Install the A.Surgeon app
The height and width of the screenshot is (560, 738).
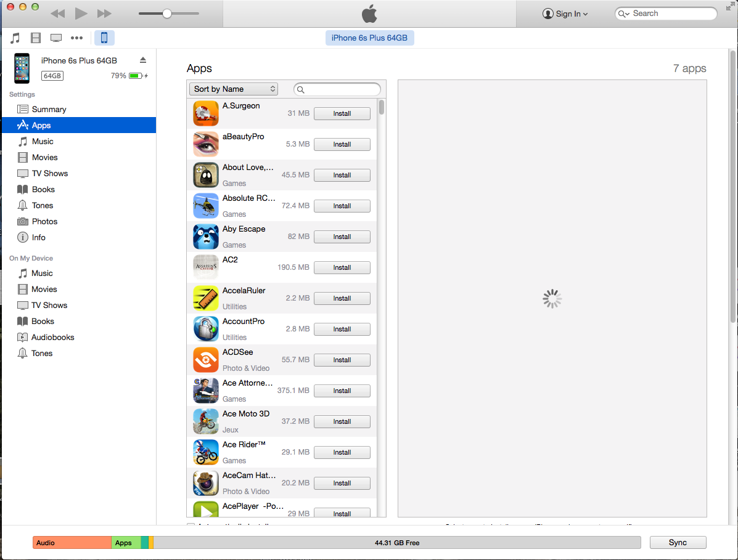pyautogui.click(x=342, y=114)
